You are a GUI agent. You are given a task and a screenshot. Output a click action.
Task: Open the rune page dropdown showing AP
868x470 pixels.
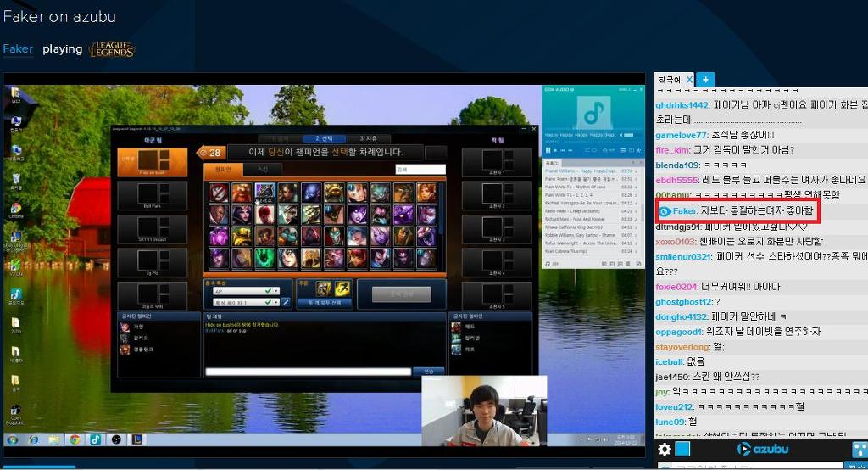pos(246,290)
